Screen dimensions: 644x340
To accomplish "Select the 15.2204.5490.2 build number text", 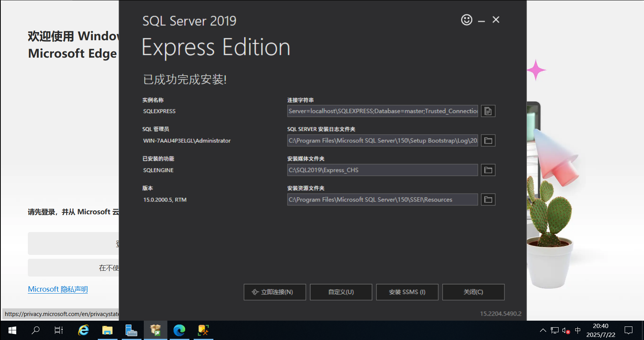I will point(501,314).
